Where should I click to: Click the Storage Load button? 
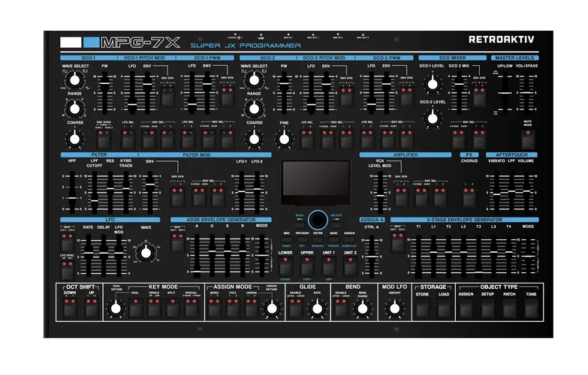(x=444, y=309)
